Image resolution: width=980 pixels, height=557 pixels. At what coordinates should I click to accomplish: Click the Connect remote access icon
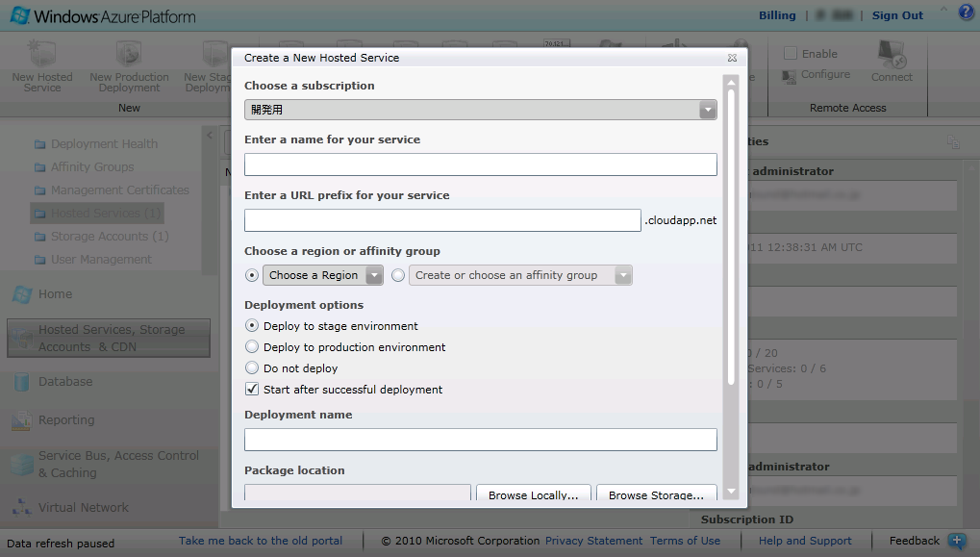[892, 55]
